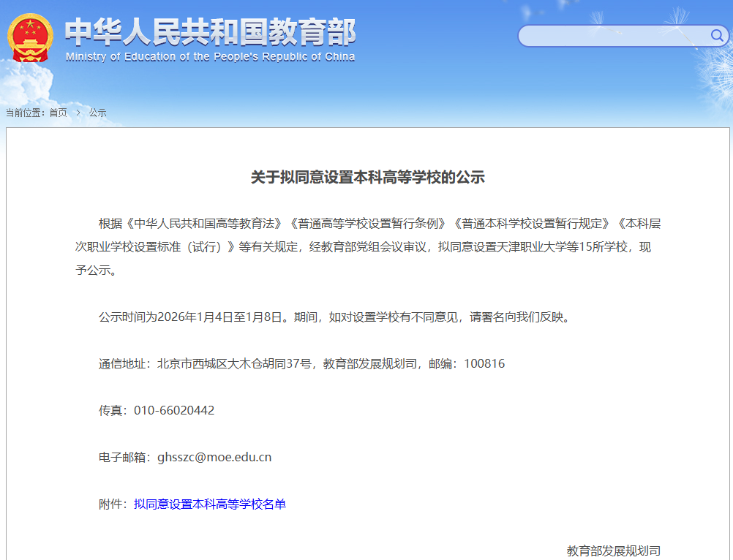Click the search magnifier icon
Screen dimensions: 733x560
coord(717,35)
